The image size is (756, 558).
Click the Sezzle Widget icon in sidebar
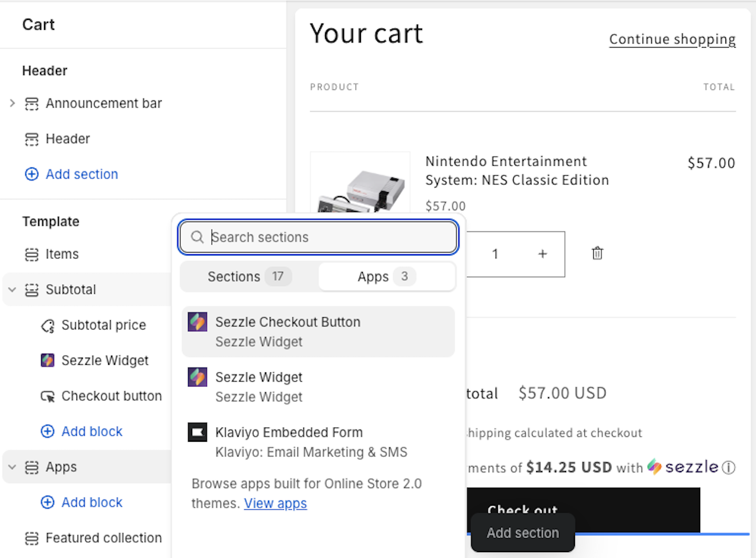pyautogui.click(x=48, y=361)
